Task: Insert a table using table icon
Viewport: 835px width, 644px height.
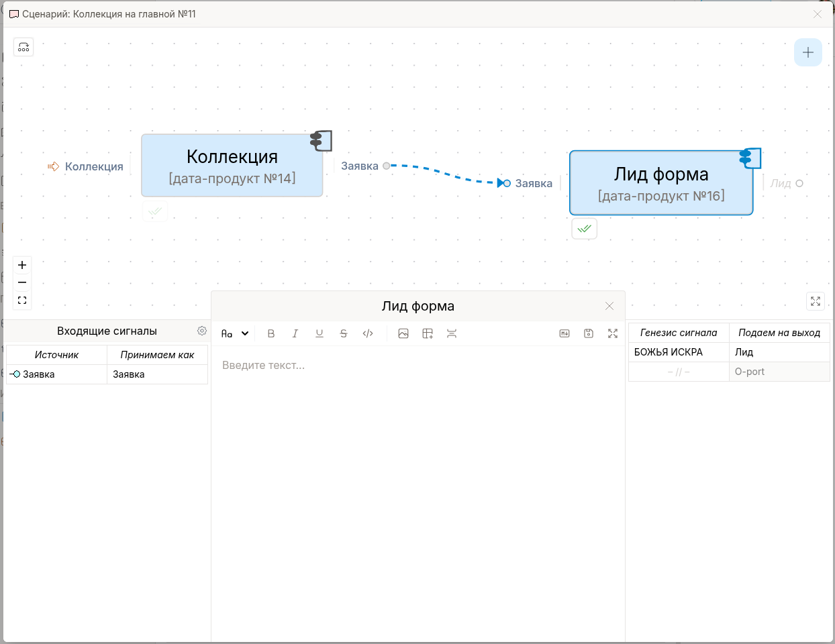Action: coord(428,333)
